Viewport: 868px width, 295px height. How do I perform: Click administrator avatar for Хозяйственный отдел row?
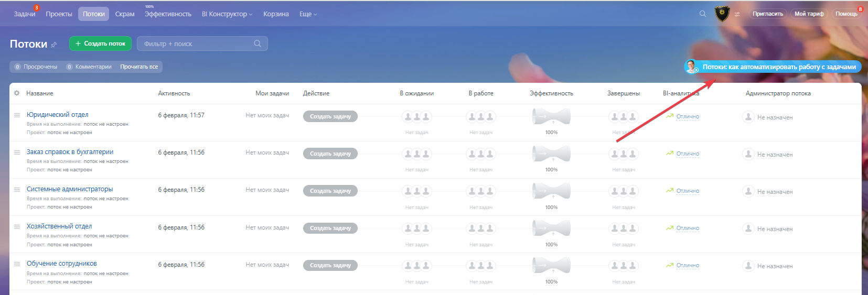(748, 228)
